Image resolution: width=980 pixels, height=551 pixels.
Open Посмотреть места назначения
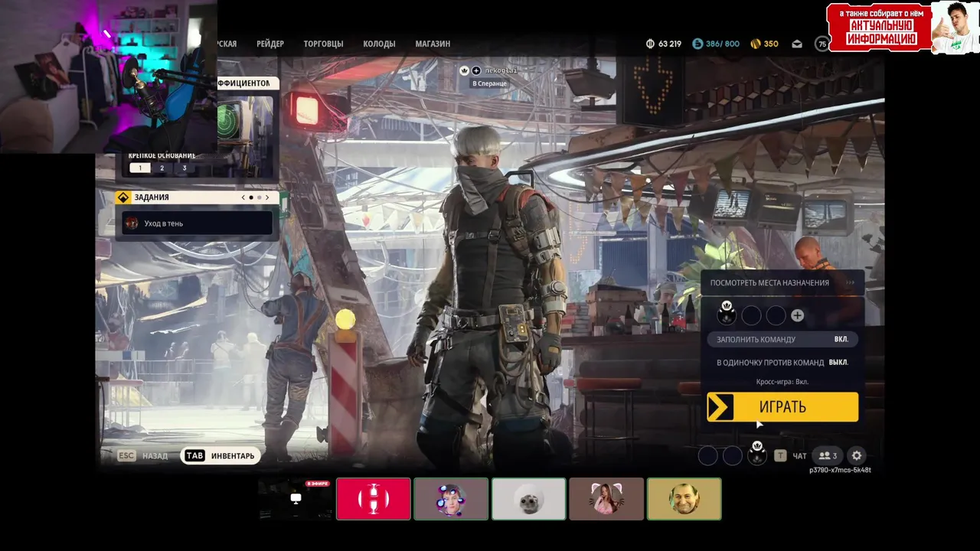click(782, 282)
